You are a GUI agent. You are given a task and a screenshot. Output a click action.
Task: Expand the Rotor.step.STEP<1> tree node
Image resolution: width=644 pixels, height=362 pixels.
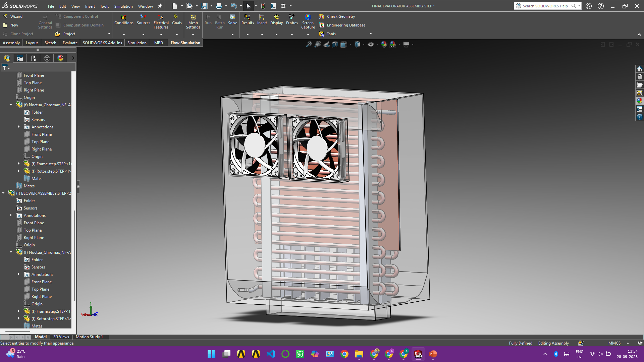click(x=19, y=171)
